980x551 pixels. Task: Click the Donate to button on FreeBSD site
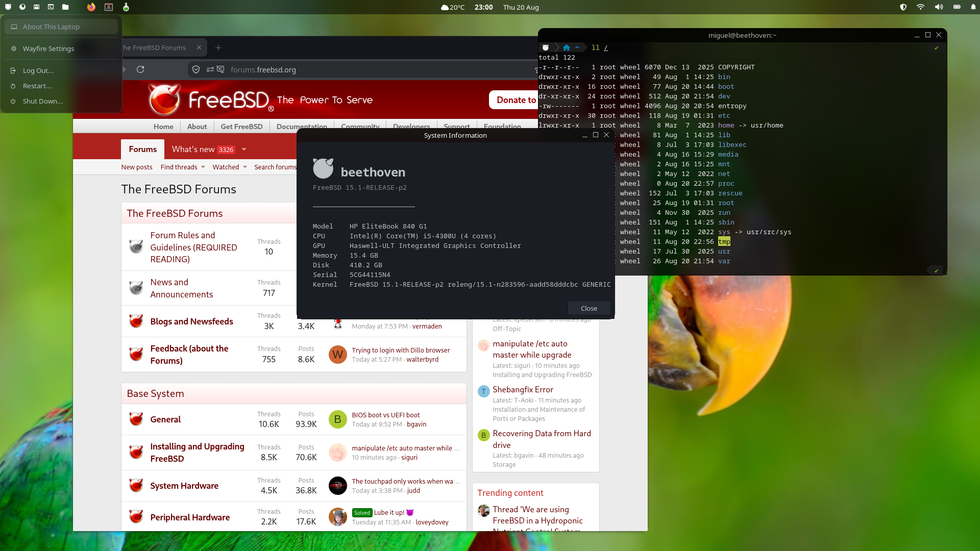point(514,100)
